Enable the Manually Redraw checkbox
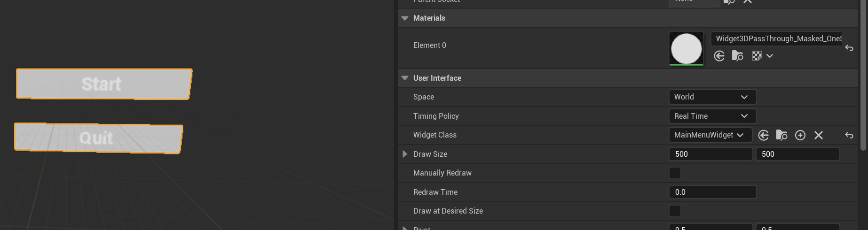Viewport: 868px width, 230px height. tap(675, 173)
